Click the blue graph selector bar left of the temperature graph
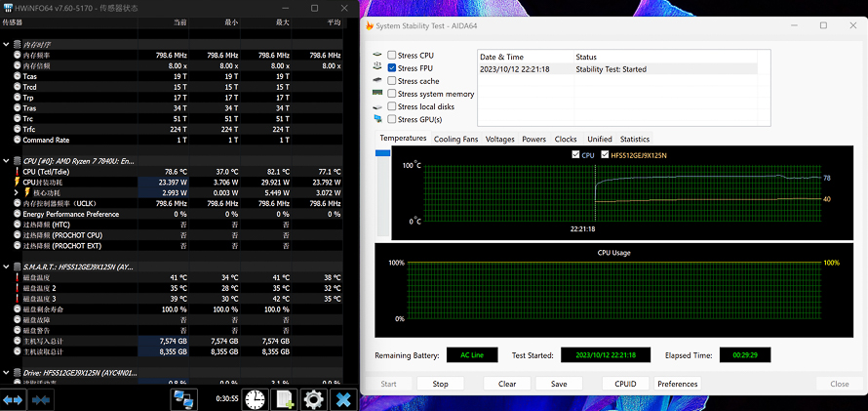 (382, 153)
